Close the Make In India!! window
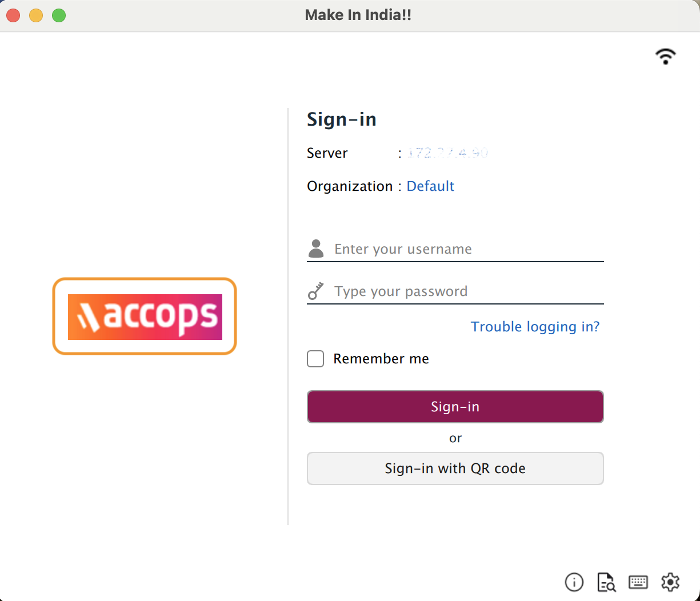The image size is (700, 601). point(13,15)
